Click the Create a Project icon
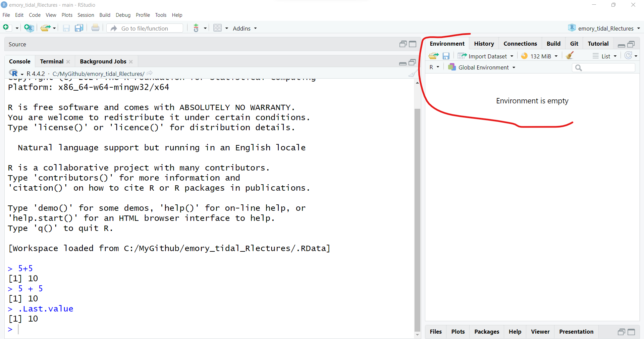Image resolution: width=644 pixels, height=339 pixels. pyautogui.click(x=29, y=28)
